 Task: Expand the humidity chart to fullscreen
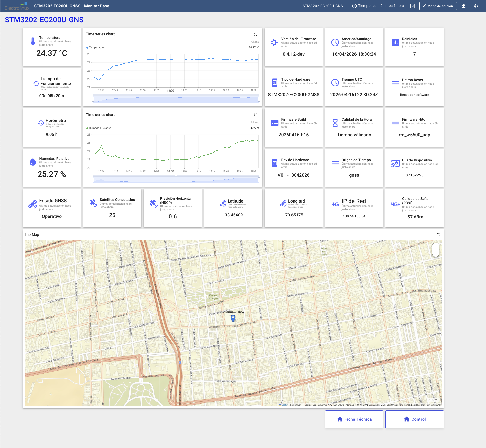(256, 115)
